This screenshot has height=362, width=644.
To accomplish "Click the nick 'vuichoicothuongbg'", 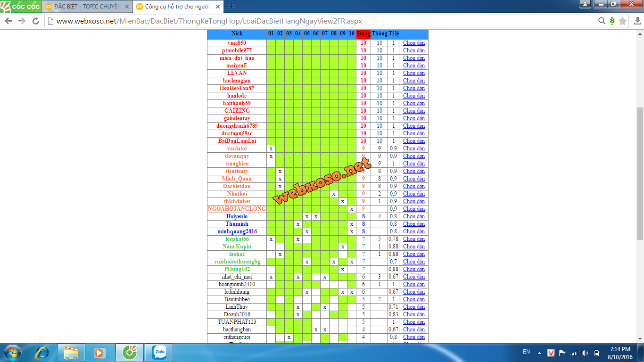I will [x=237, y=262].
